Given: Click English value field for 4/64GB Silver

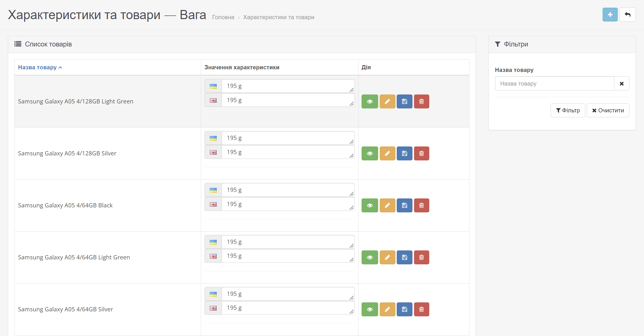Looking at the screenshot, I should pyautogui.click(x=288, y=308).
